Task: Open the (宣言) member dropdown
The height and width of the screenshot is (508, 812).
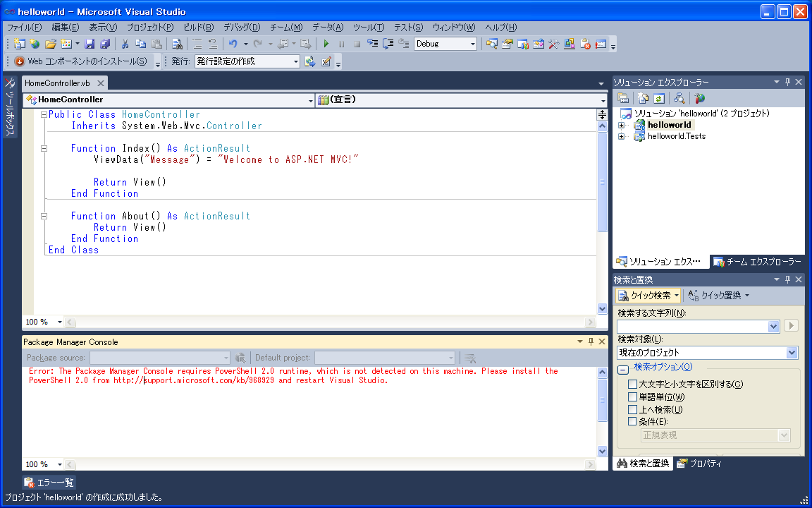Action: [x=603, y=100]
